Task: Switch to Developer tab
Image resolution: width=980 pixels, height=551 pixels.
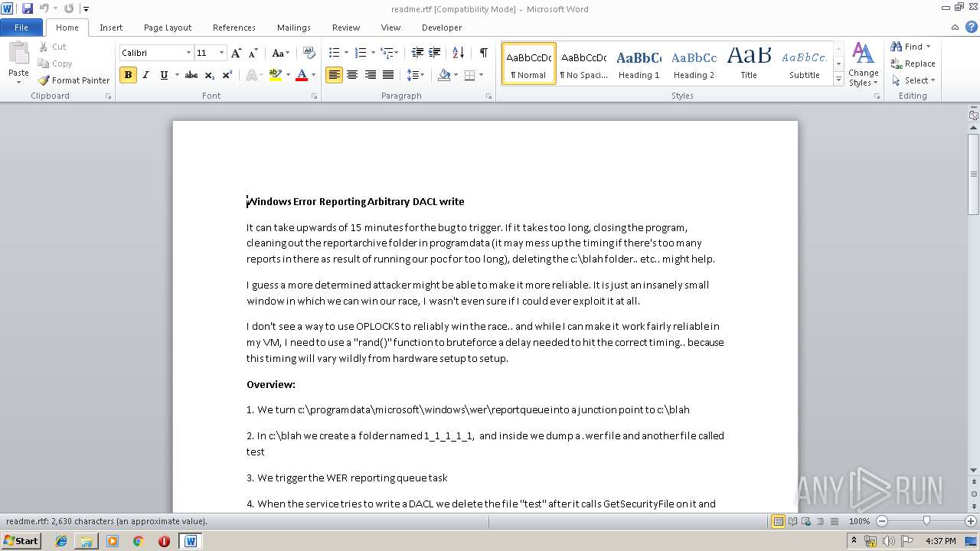Action: pyautogui.click(x=442, y=28)
